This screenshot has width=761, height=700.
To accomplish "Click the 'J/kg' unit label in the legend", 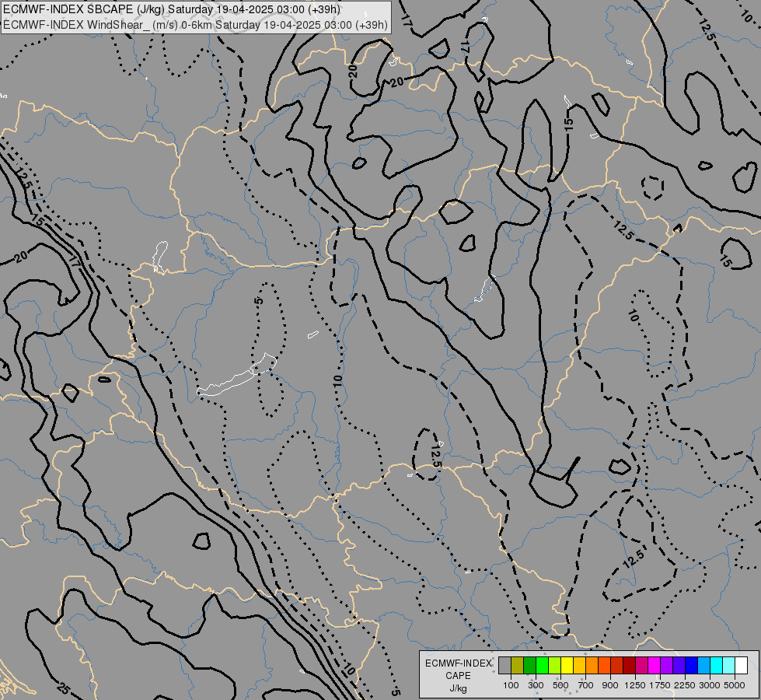I will [458, 688].
